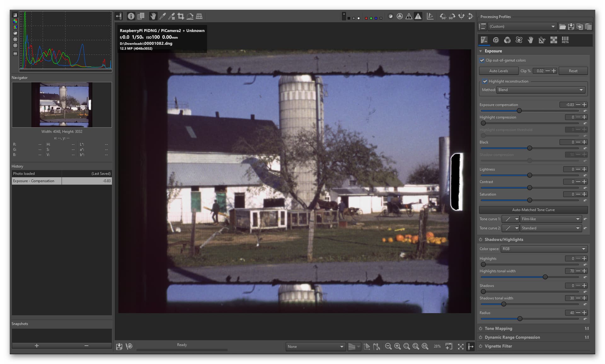
Task: Click the Auto Levels button
Action: click(x=498, y=71)
